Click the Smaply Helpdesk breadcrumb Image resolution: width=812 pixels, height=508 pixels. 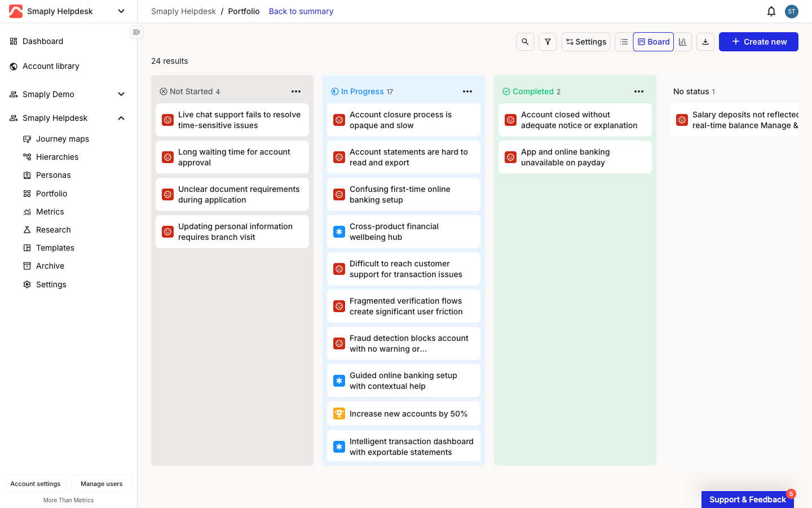point(183,11)
